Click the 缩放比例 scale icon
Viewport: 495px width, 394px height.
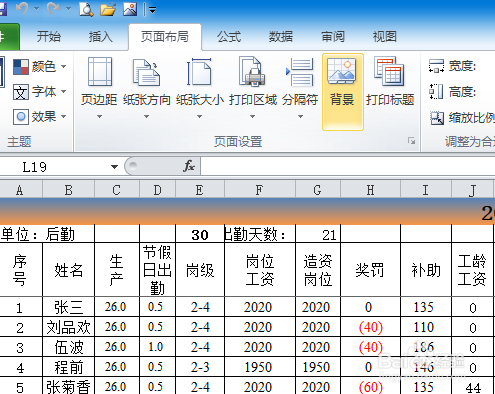click(x=437, y=118)
